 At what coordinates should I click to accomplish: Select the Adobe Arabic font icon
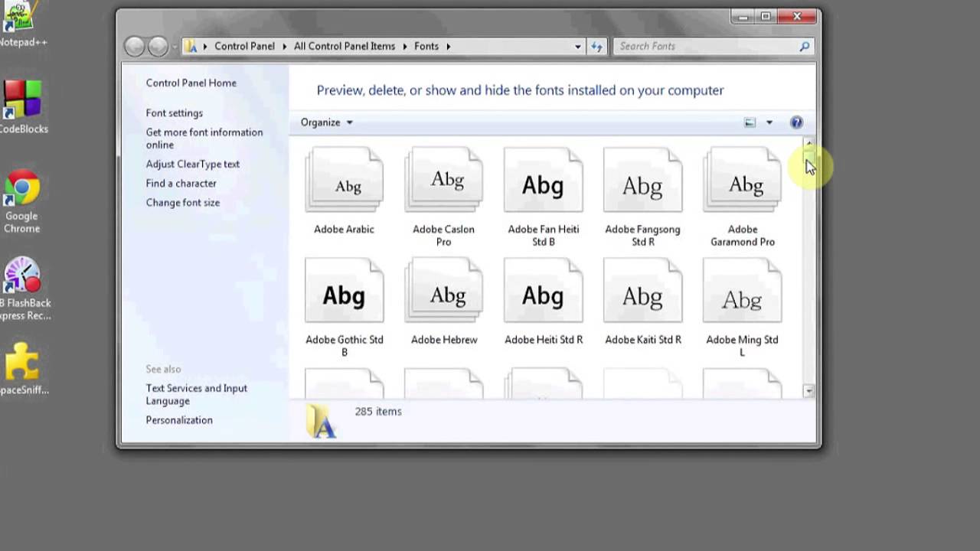tap(344, 180)
